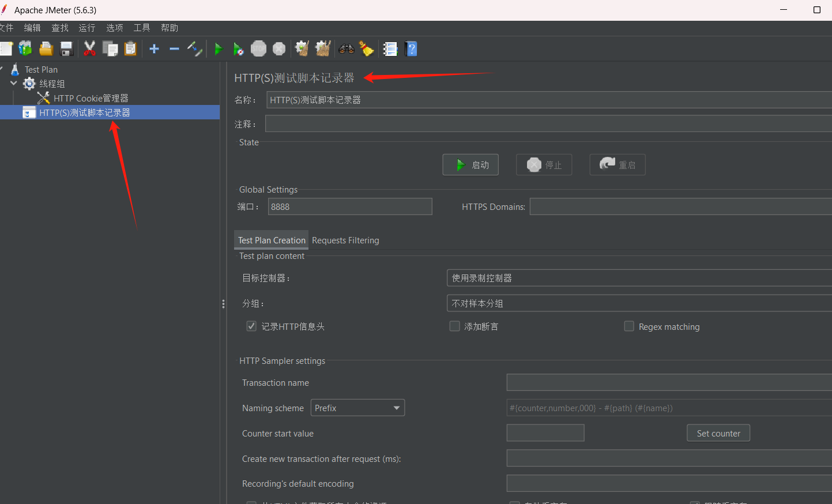Switch to Test Plan Creation tab
The width and height of the screenshot is (832, 504).
pyautogui.click(x=272, y=240)
